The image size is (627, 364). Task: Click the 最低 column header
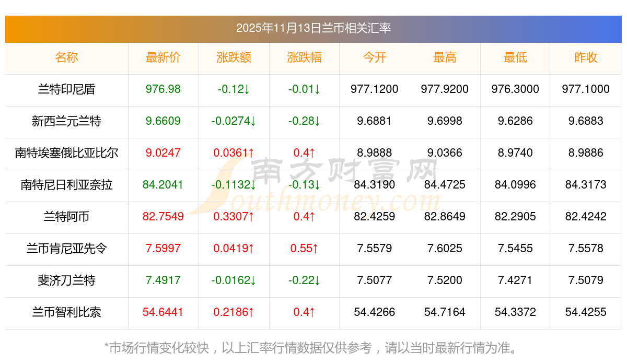point(515,58)
